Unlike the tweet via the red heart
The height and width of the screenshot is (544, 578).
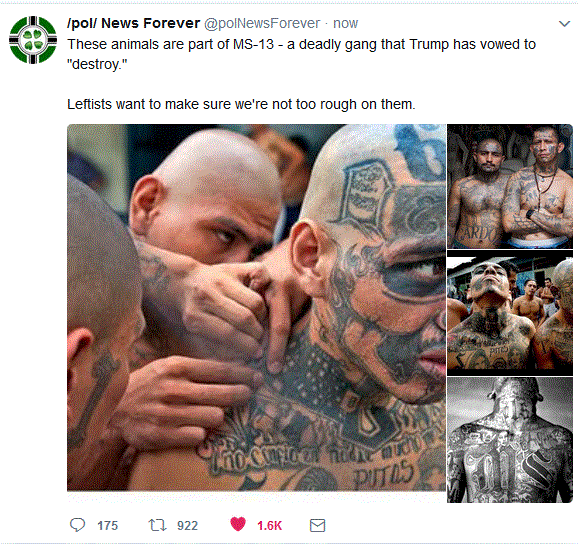click(238, 524)
